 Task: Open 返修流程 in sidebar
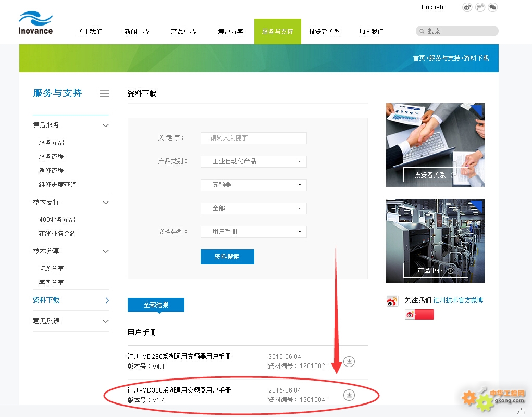point(51,171)
